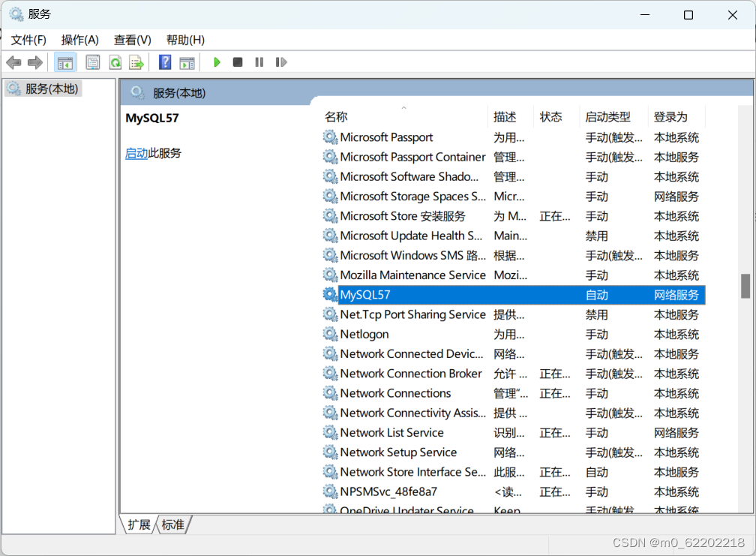This screenshot has width=756, height=556.
Task: Click gear icon beside Net.Tcp Port Sharing
Action: click(330, 314)
